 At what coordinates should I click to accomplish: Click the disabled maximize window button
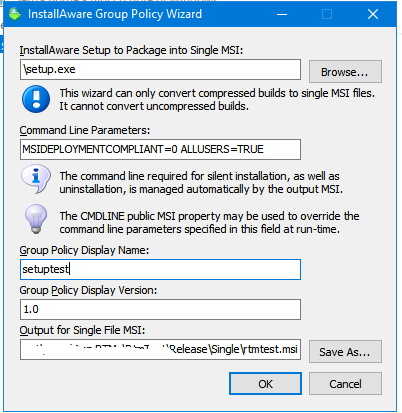coord(327,14)
